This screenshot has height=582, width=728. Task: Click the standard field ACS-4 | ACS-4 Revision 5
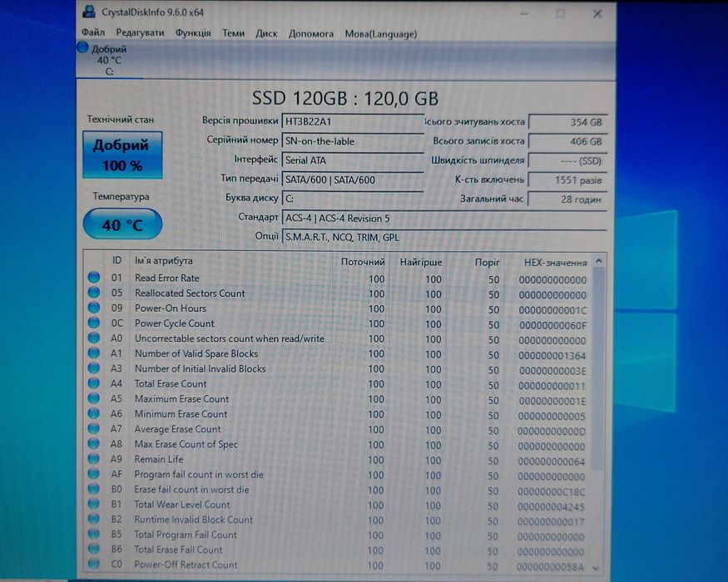click(x=443, y=218)
